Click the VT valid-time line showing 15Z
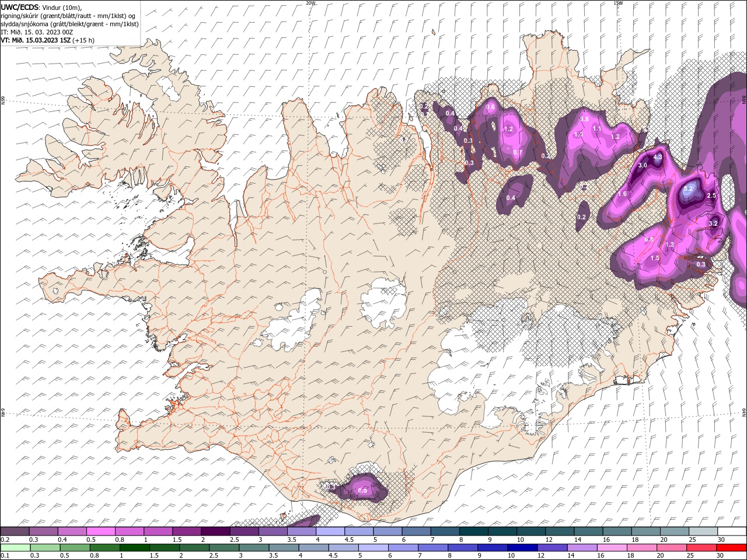This screenshot has width=747, height=560. pyautogui.click(x=47, y=40)
